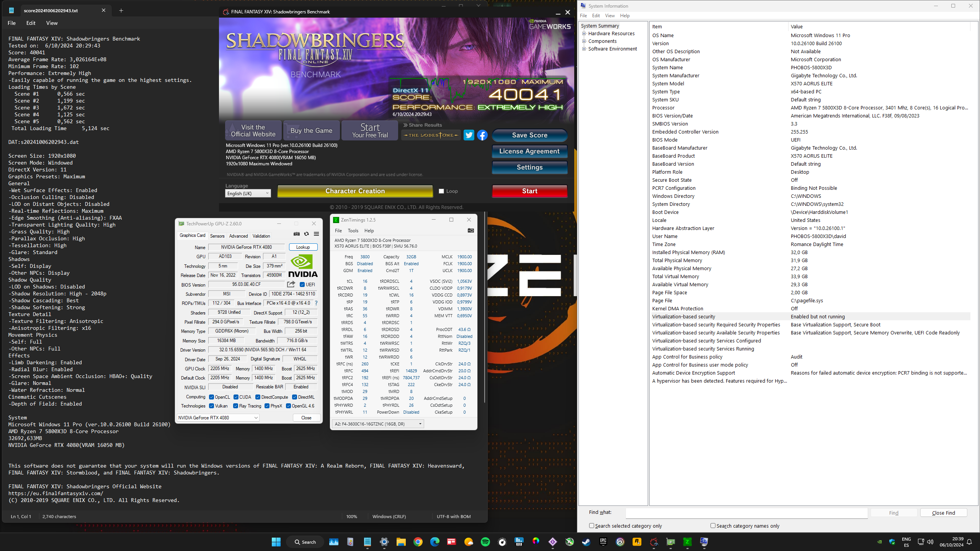Click the Find what input field

coord(746,513)
